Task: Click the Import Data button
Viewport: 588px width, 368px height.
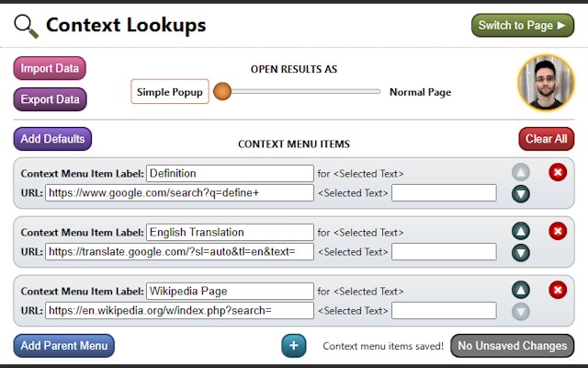Action: pyautogui.click(x=50, y=68)
